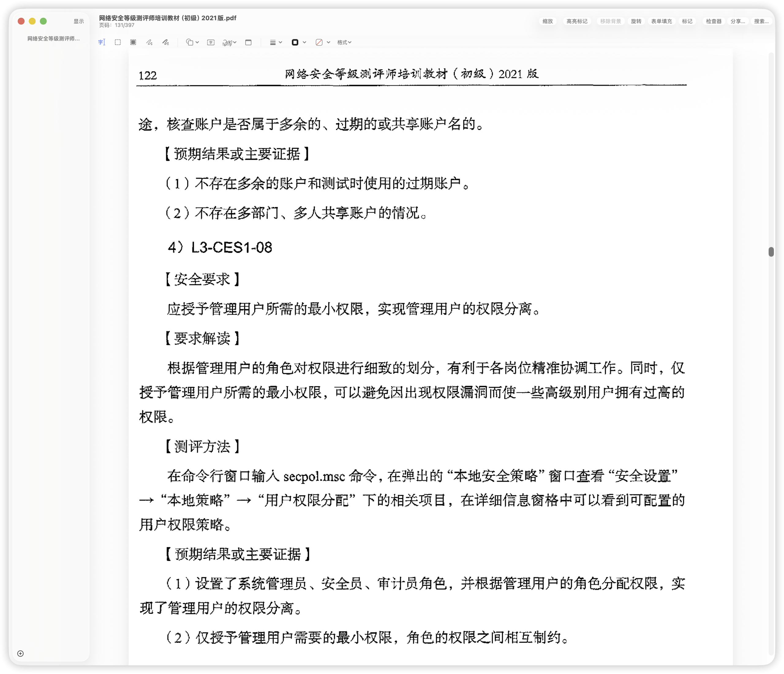Choose the rectangular selection tool
Viewport: 784px width, 674px height.
118,42
